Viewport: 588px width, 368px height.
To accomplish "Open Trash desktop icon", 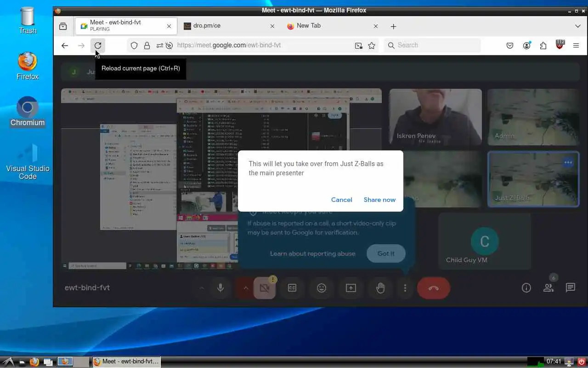I will pos(28,21).
